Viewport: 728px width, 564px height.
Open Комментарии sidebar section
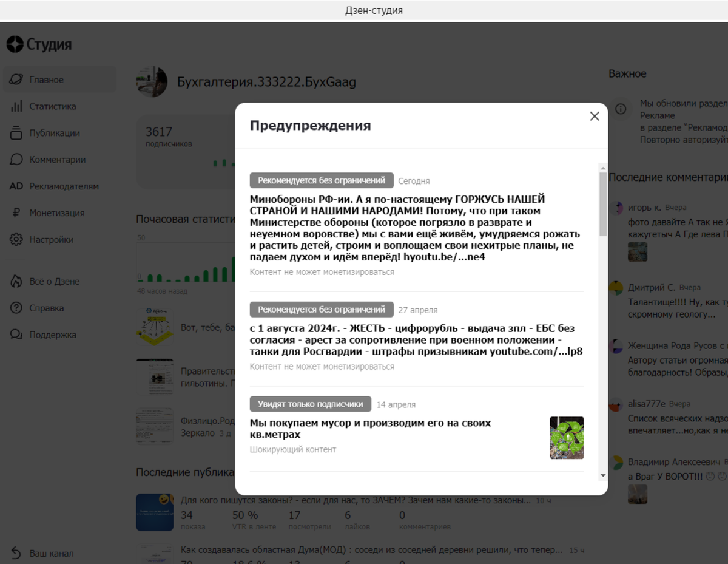click(x=59, y=160)
